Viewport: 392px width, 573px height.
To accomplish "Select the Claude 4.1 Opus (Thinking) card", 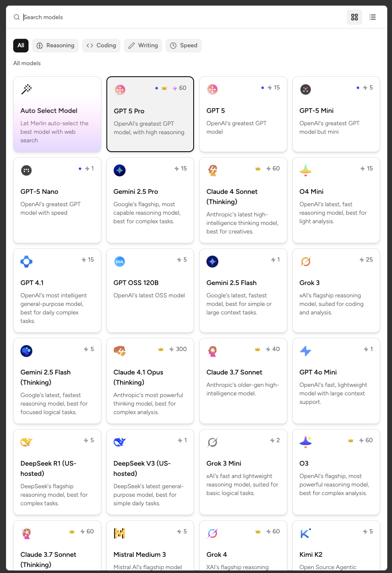I will (150, 381).
